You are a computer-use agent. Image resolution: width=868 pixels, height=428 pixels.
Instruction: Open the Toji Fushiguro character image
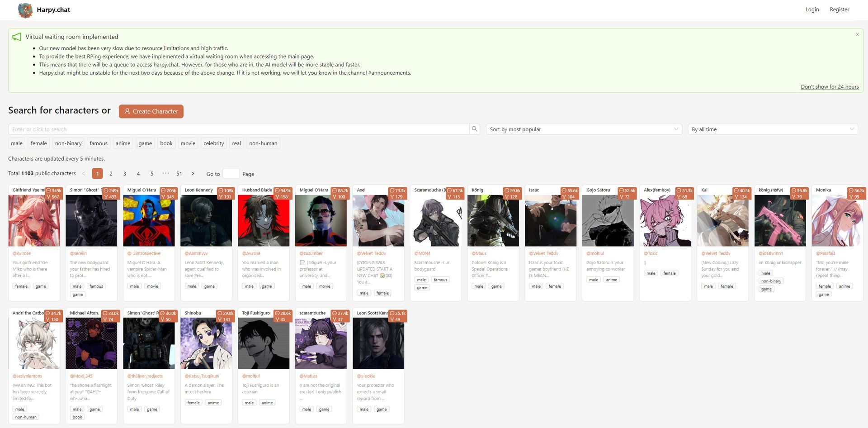click(264, 343)
